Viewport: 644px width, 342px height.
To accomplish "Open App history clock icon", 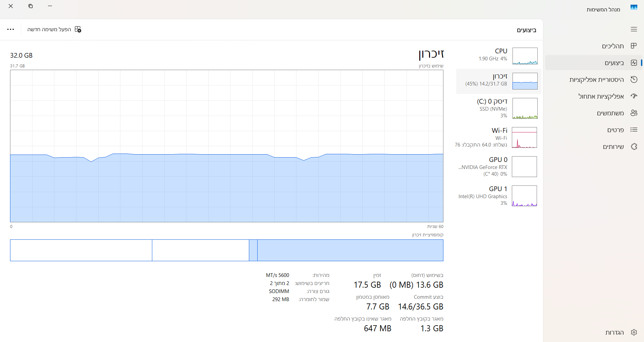I will pos(634,79).
